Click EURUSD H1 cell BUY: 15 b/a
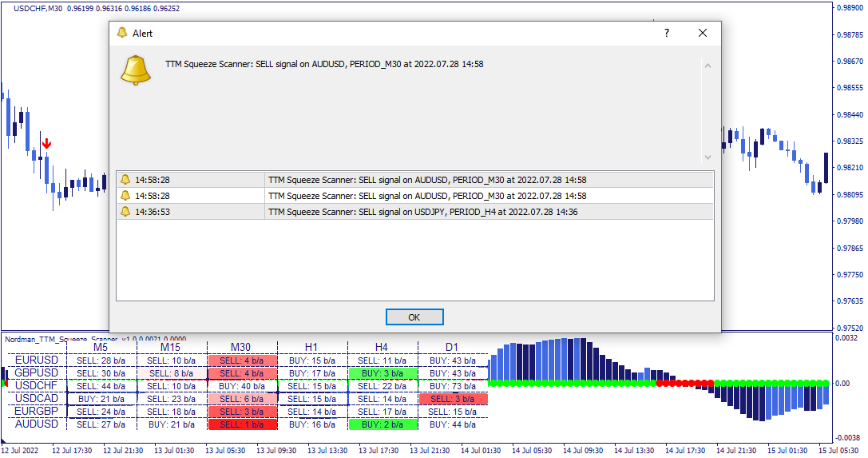This screenshot has height=458, width=868. coord(313,360)
